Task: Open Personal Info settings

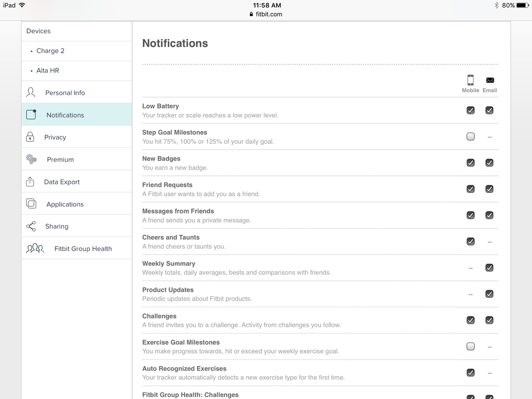Action: pyautogui.click(x=77, y=92)
